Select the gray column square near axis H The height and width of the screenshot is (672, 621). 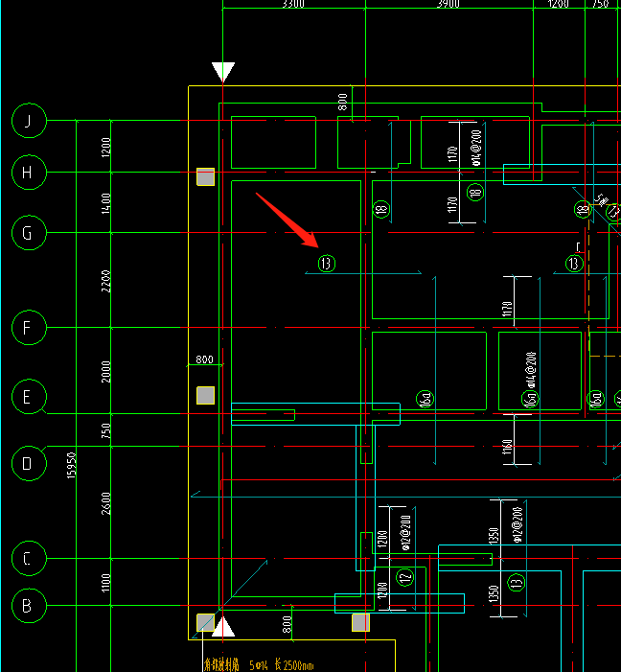tap(206, 177)
